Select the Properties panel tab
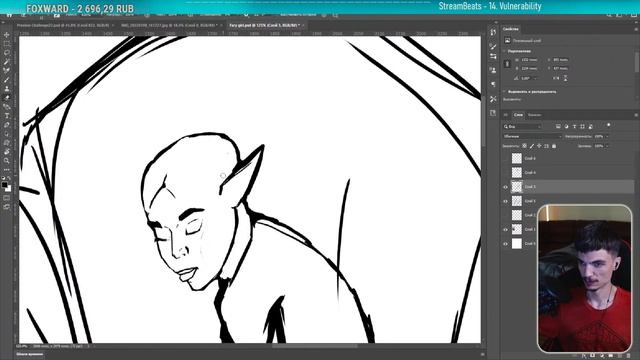 [x=511, y=29]
